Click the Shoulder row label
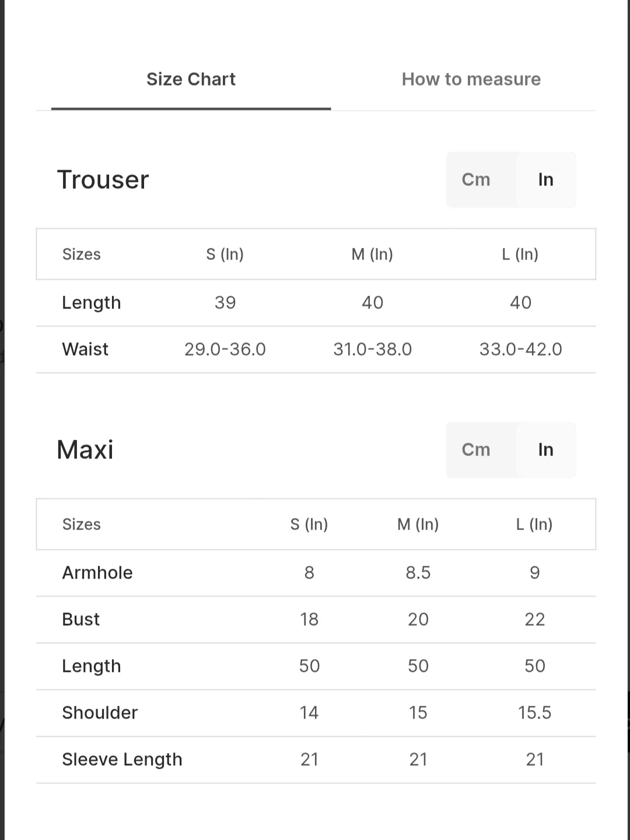Image resolution: width=630 pixels, height=840 pixels. pyautogui.click(x=100, y=713)
